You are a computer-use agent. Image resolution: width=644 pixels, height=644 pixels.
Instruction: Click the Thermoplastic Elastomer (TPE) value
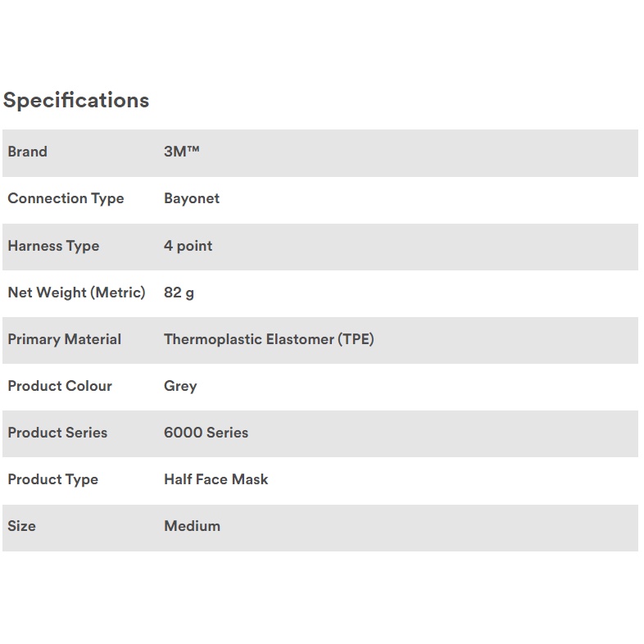[x=269, y=339]
